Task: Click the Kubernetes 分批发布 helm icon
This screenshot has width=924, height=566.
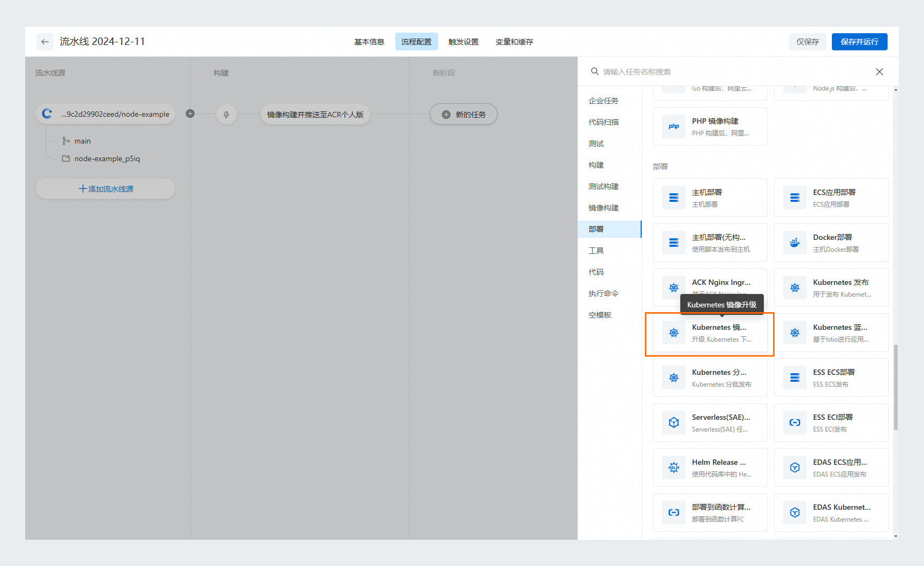Action: click(x=674, y=378)
